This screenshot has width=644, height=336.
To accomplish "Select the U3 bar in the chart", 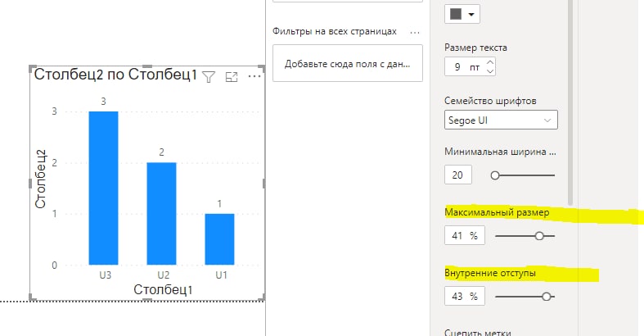I will 103,188.
